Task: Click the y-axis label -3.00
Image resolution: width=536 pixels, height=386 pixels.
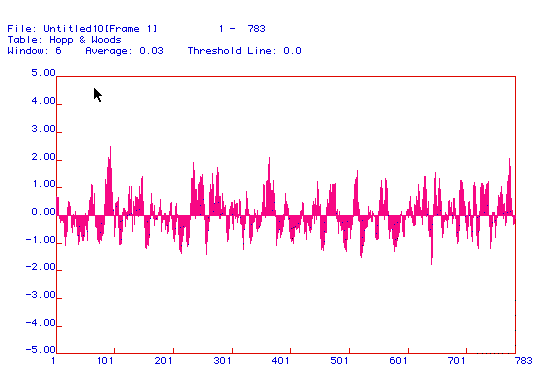Action: [x=41, y=295]
